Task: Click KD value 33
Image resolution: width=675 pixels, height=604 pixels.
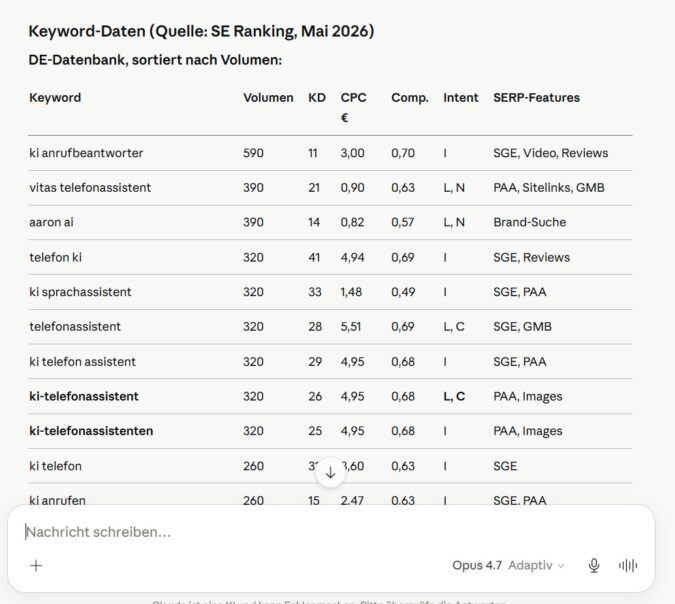Action: (x=315, y=292)
